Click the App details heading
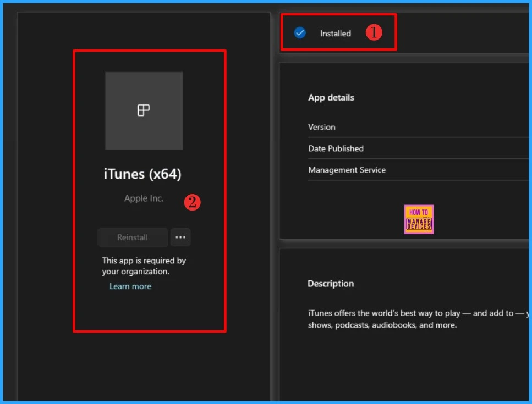 coord(331,98)
